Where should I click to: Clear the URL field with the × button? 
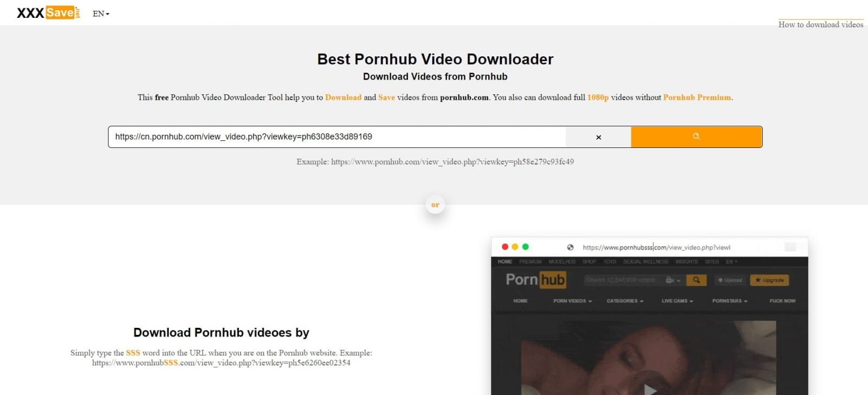pos(598,137)
